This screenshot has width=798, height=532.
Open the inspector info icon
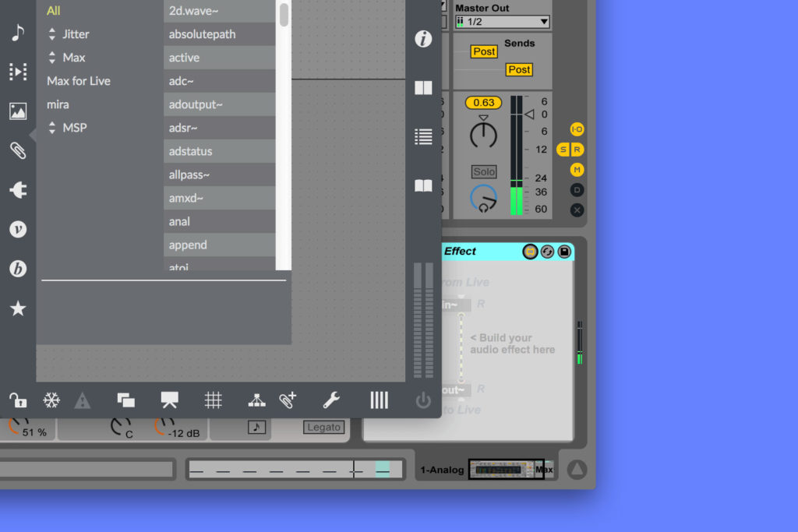tap(423, 39)
